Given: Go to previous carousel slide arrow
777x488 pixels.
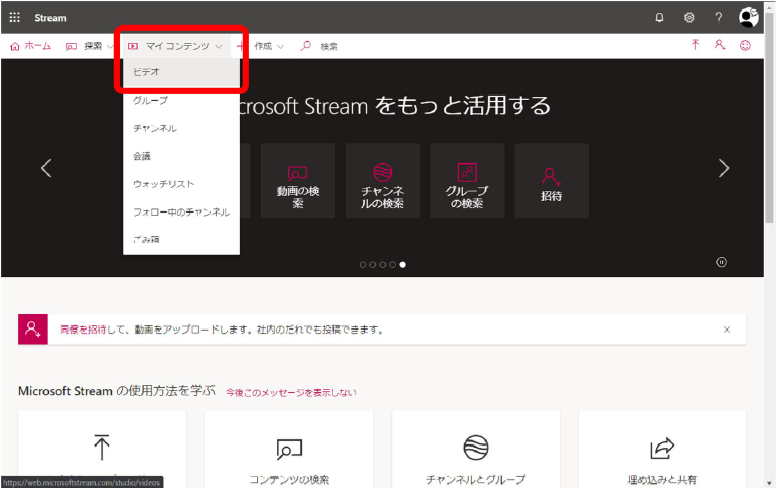Looking at the screenshot, I should 46,168.
